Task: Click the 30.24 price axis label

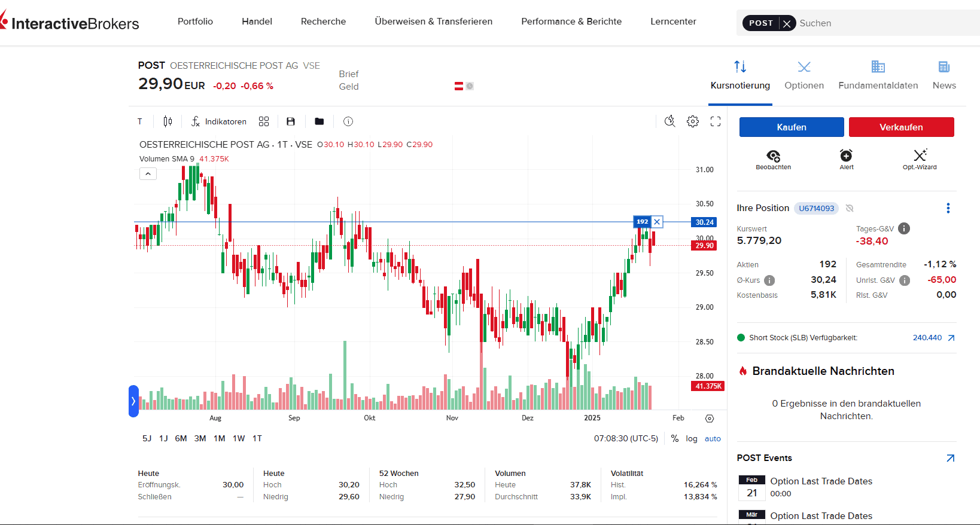Action: click(x=705, y=222)
